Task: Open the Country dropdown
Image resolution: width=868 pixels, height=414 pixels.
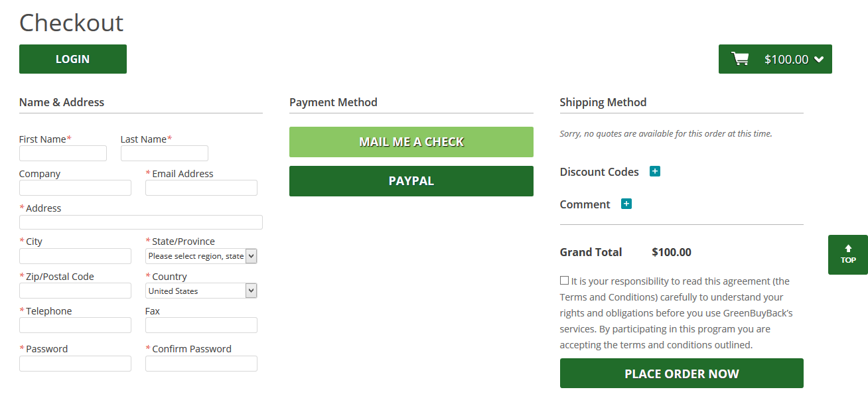Action: [x=200, y=291]
